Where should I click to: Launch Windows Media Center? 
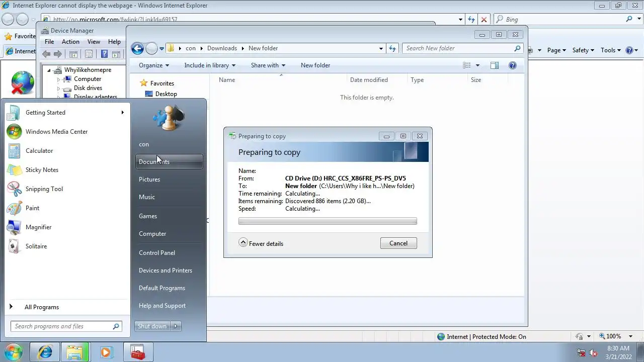click(66, 132)
